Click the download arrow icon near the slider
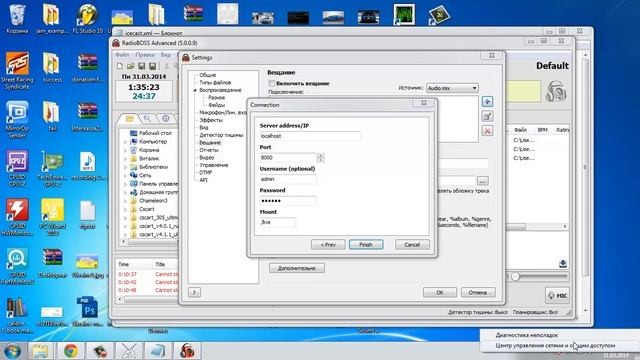The width and height of the screenshot is (640, 360). pyautogui.click(x=563, y=264)
